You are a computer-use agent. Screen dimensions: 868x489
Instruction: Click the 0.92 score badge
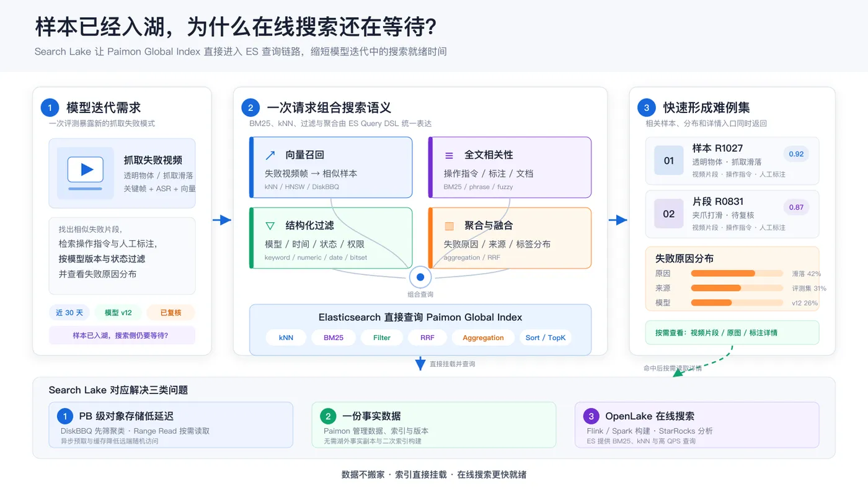pyautogui.click(x=797, y=154)
